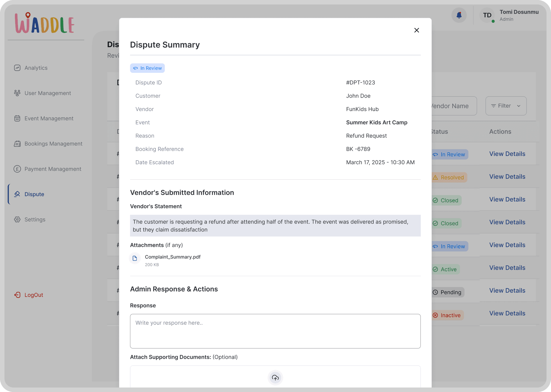Click the In Review badge icon in dialog
The width and height of the screenshot is (551, 392).
pyautogui.click(x=136, y=68)
